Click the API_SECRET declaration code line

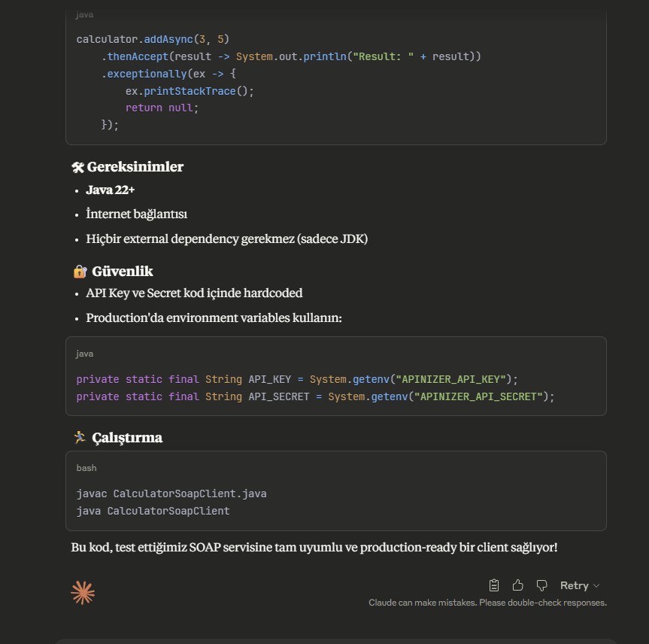pos(315,396)
